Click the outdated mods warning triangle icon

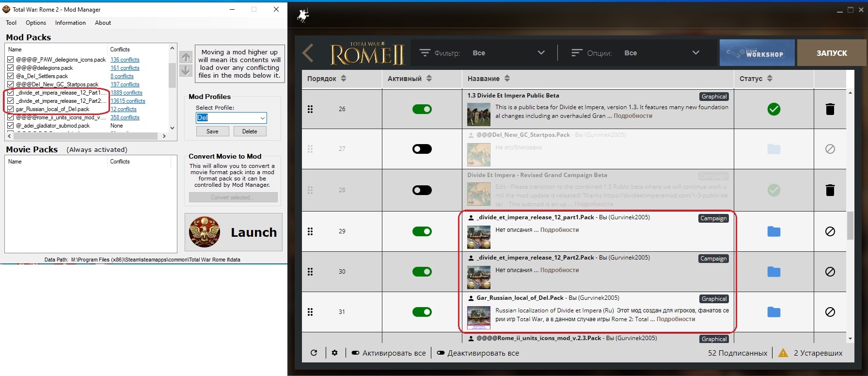coord(783,353)
